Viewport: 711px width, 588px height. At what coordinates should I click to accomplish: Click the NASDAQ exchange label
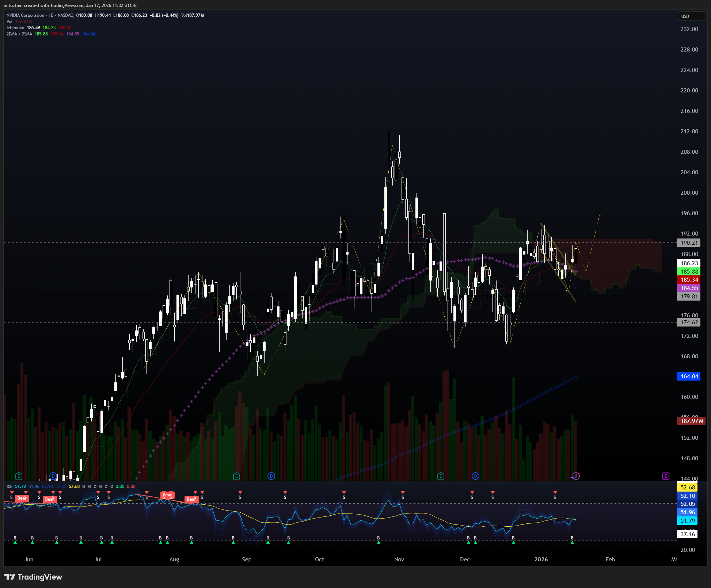(x=65, y=15)
